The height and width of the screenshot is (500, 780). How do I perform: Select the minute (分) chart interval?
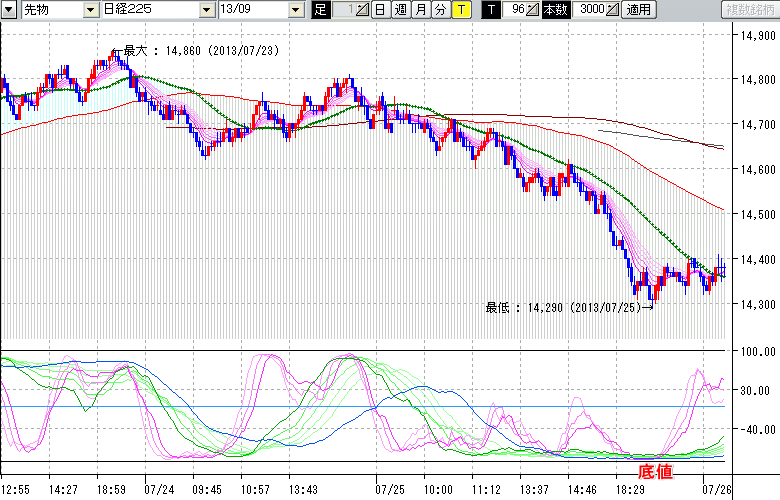[440, 10]
